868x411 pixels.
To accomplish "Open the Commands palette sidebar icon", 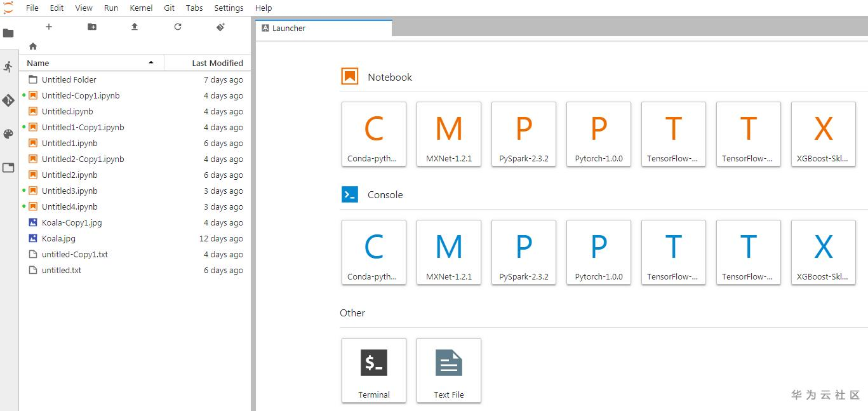I will (8, 134).
